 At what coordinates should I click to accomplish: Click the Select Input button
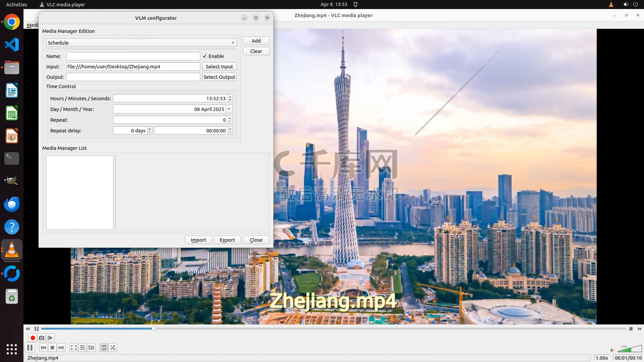point(219,67)
